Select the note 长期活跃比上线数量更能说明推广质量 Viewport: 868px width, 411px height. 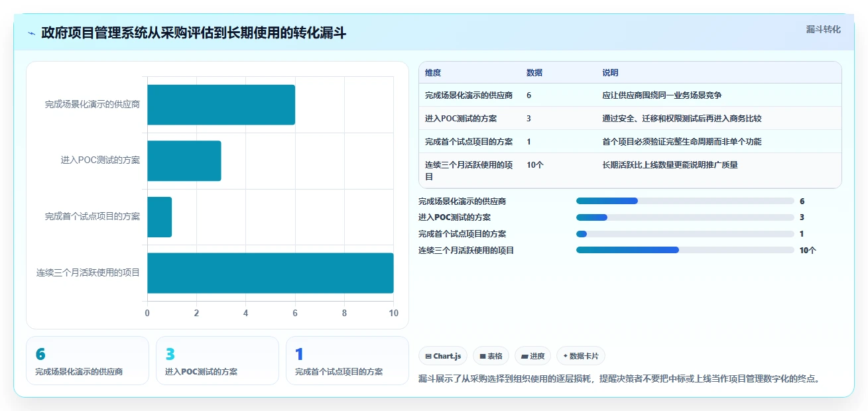[x=670, y=165]
